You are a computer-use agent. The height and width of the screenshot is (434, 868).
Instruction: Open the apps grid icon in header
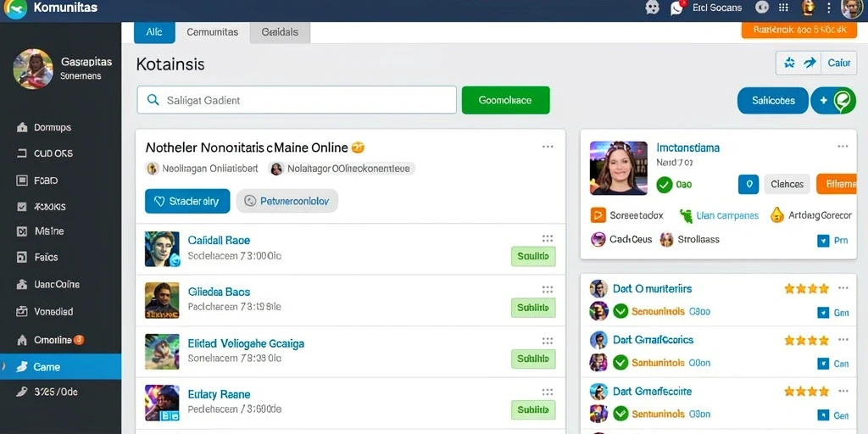tap(783, 8)
